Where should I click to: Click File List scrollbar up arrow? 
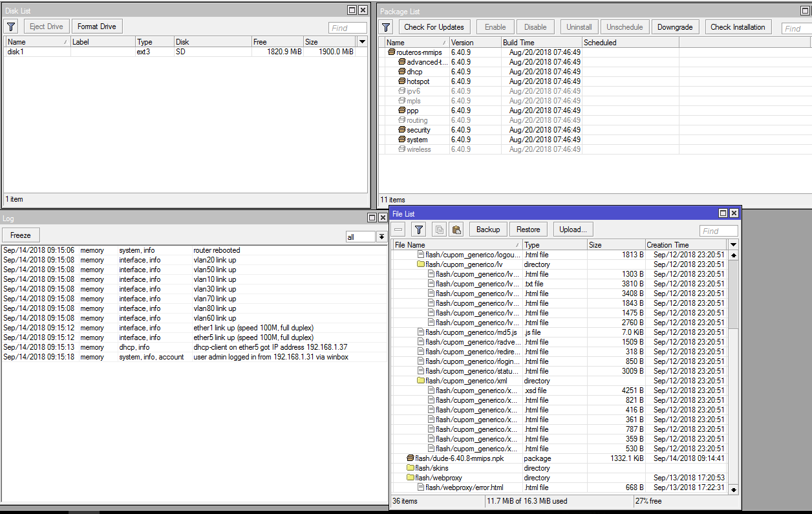[733, 255]
